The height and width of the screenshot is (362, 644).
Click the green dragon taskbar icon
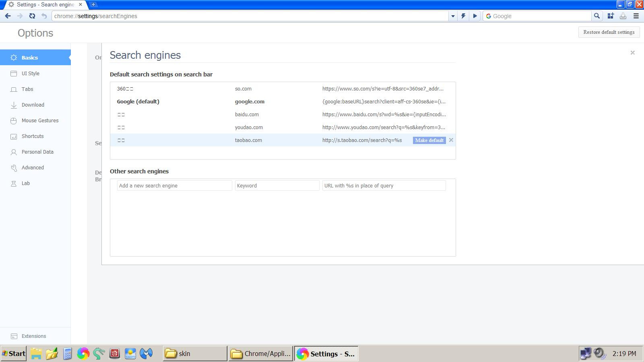99,354
